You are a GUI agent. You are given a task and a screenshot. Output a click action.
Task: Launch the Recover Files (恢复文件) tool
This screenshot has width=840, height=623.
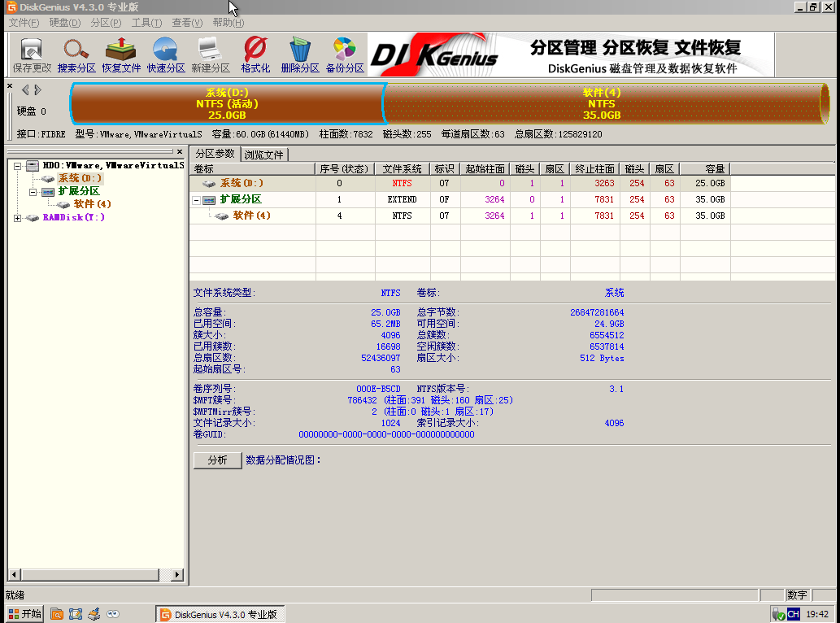pyautogui.click(x=121, y=54)
